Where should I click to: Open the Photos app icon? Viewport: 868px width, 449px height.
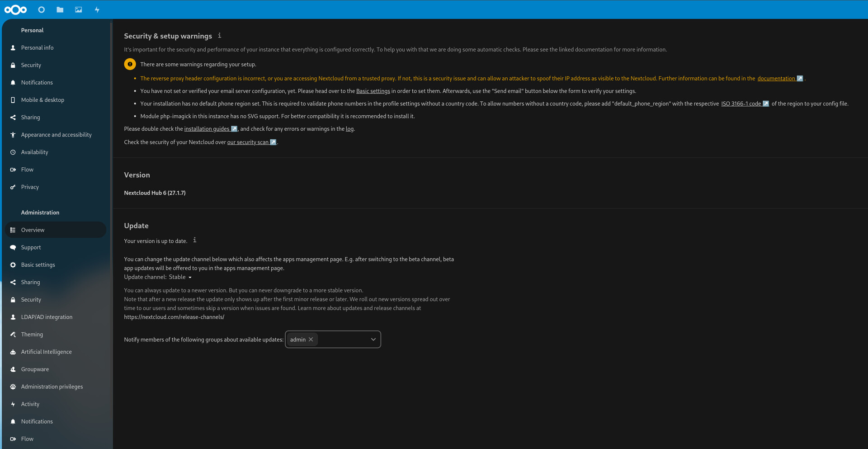78,9
